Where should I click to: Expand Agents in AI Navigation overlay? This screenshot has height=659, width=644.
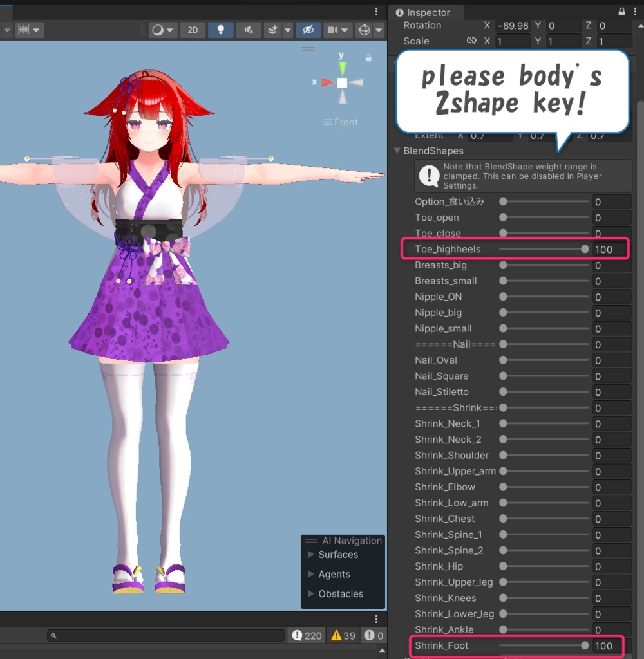pos(311,574)
